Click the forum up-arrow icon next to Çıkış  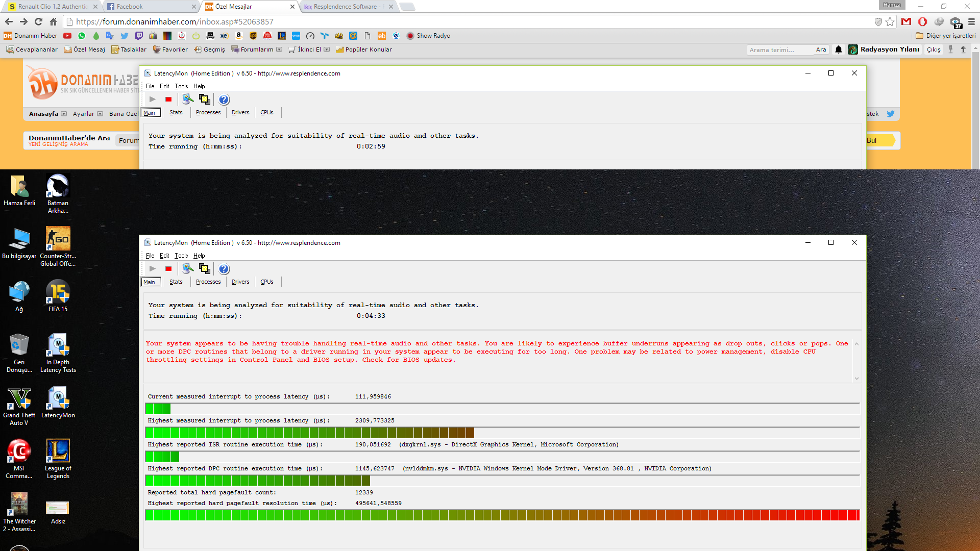pyautogui.click(x=963, y=49)
